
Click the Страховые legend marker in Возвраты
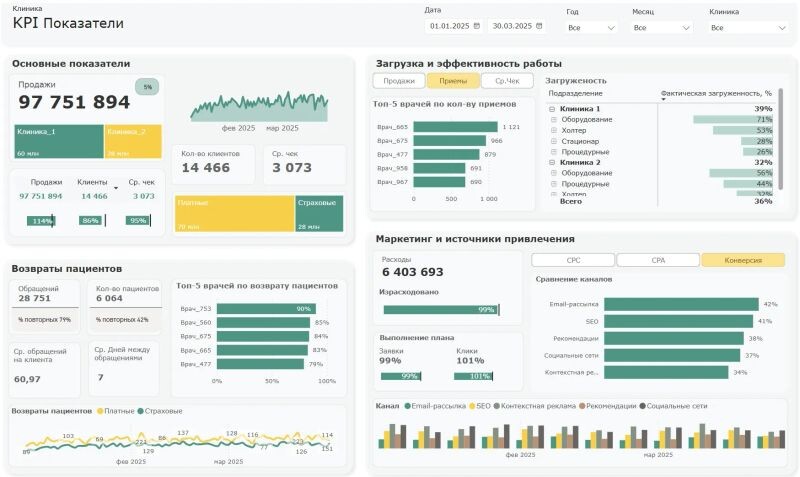140,411
